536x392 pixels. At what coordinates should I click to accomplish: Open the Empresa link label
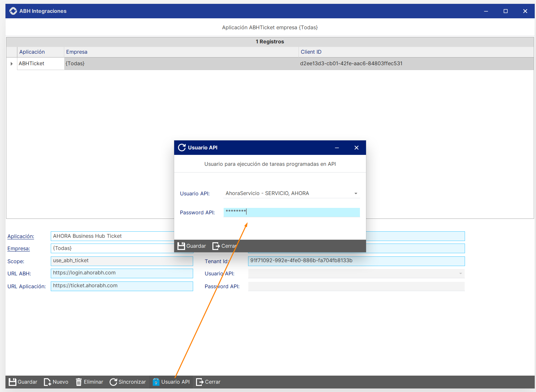click(x=19, y=248)
